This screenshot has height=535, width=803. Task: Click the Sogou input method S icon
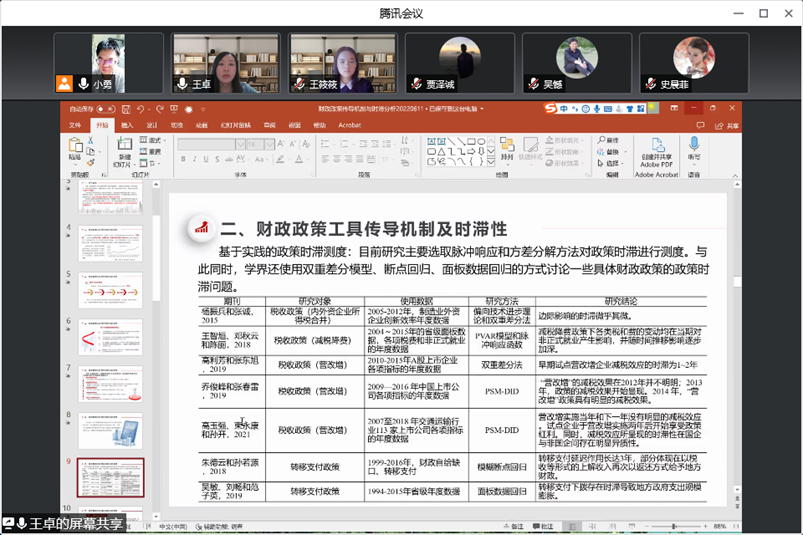pyautogui.click(x=551, y=109)
